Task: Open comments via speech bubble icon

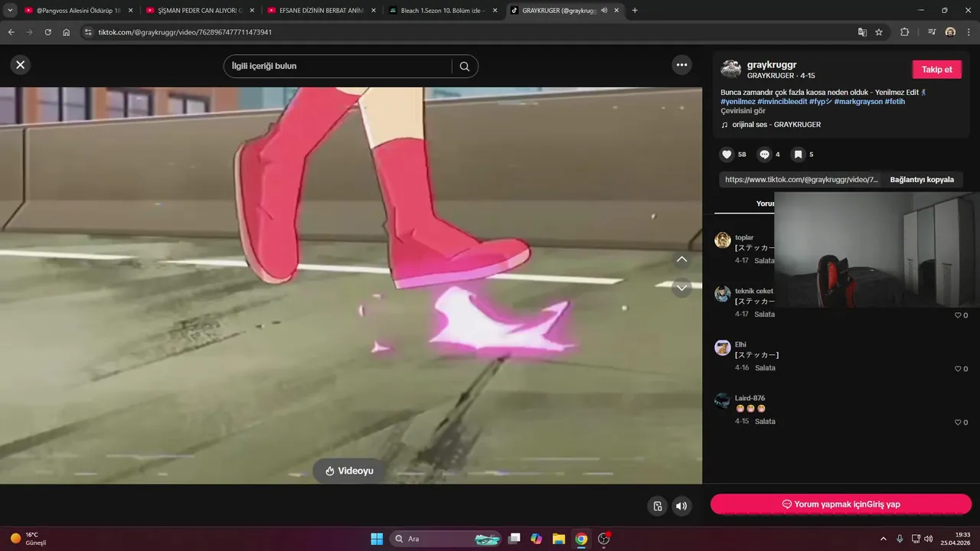Action: coord(764,155)
